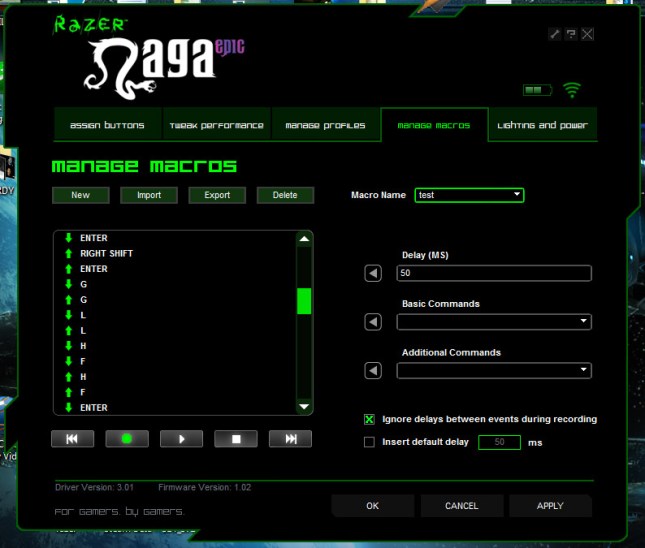Click the green wireless signal icon

pos(571,90)
